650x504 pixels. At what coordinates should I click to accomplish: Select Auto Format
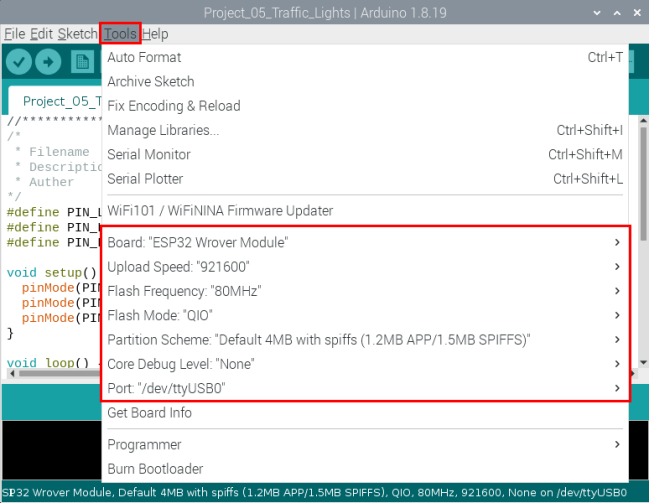coord(365,57)
